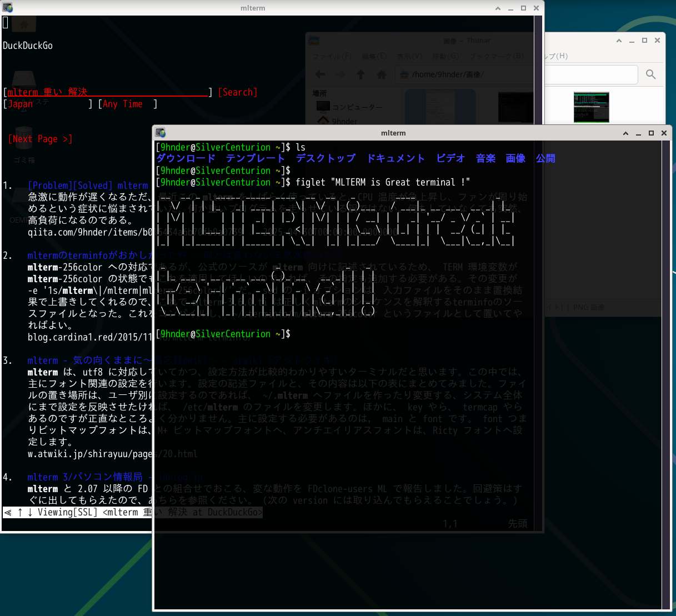
Task: Open the [Any Time] date selector
Action: (128, 104)
